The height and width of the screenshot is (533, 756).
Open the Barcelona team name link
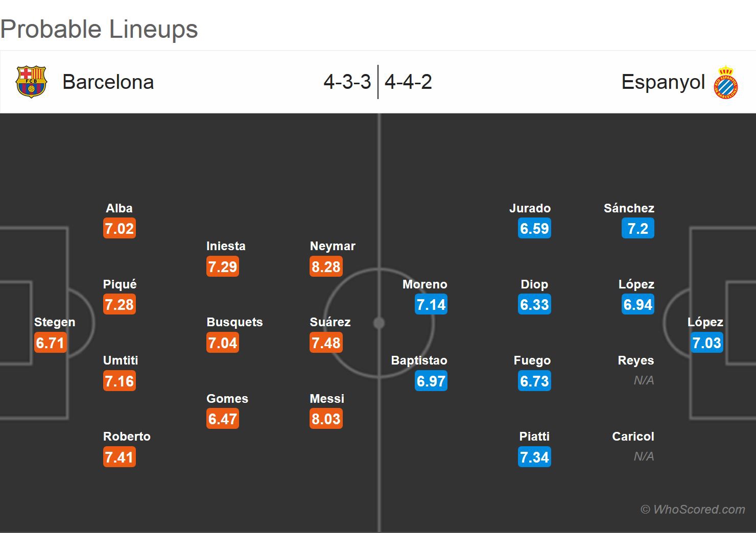click(x=108, y=82)
